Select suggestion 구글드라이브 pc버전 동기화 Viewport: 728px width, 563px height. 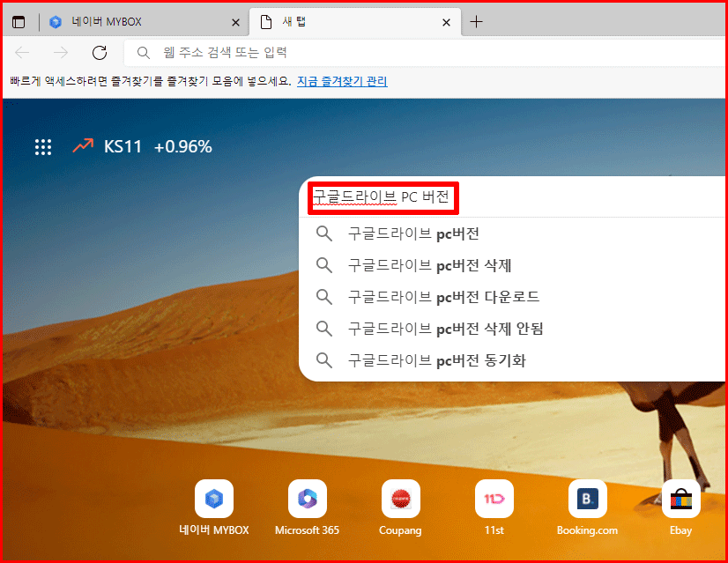tap(512, 360)
